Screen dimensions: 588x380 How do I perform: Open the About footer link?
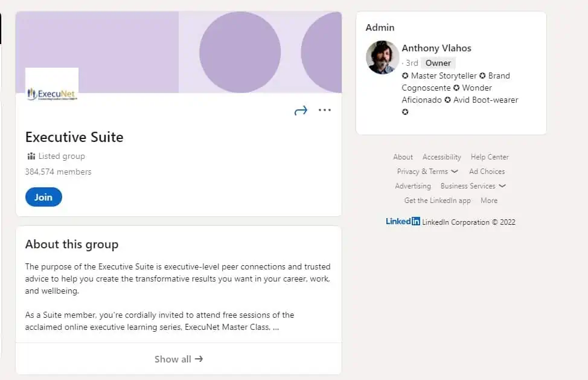[x=403, y=157]
